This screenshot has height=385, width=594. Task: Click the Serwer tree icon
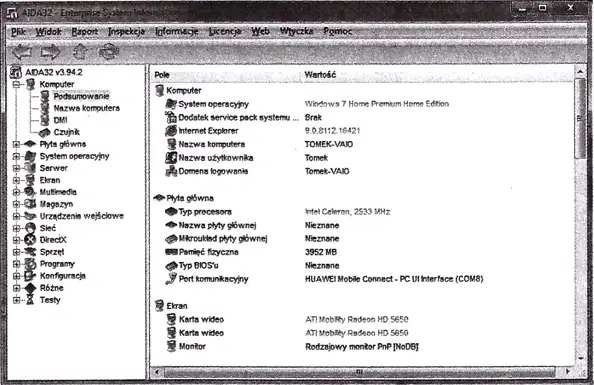click(x=30, y=168)
